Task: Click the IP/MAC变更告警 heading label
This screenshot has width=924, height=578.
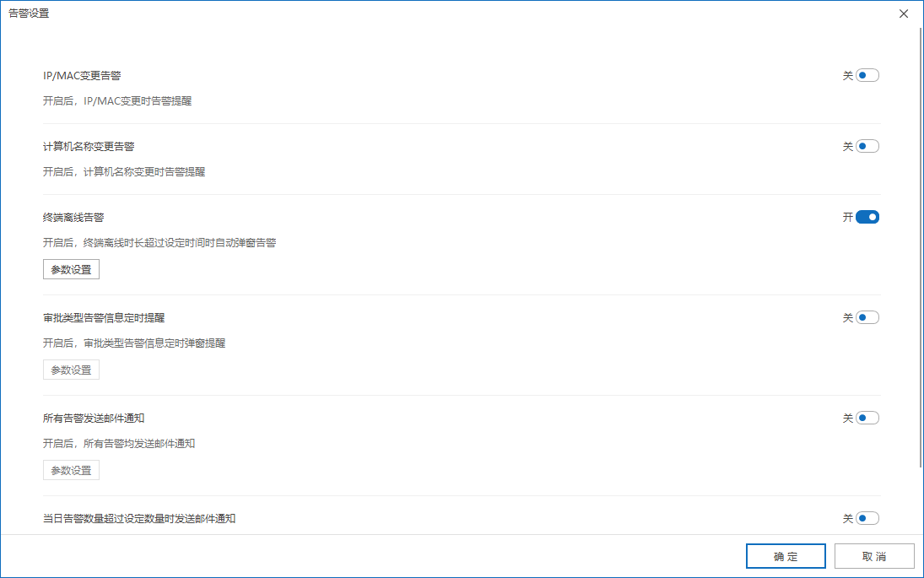Action: pyautogui.click(x=82, y=75)
